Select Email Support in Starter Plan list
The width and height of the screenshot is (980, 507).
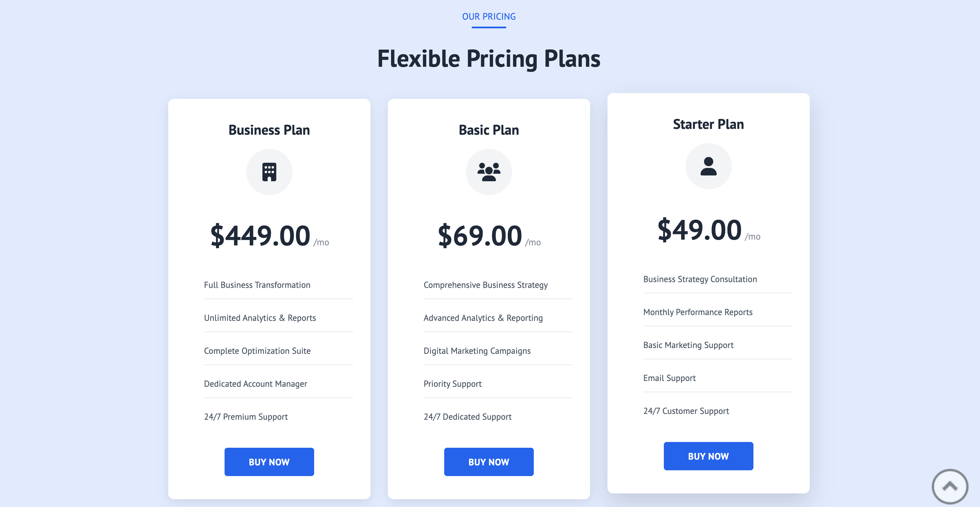coord(669,378)
